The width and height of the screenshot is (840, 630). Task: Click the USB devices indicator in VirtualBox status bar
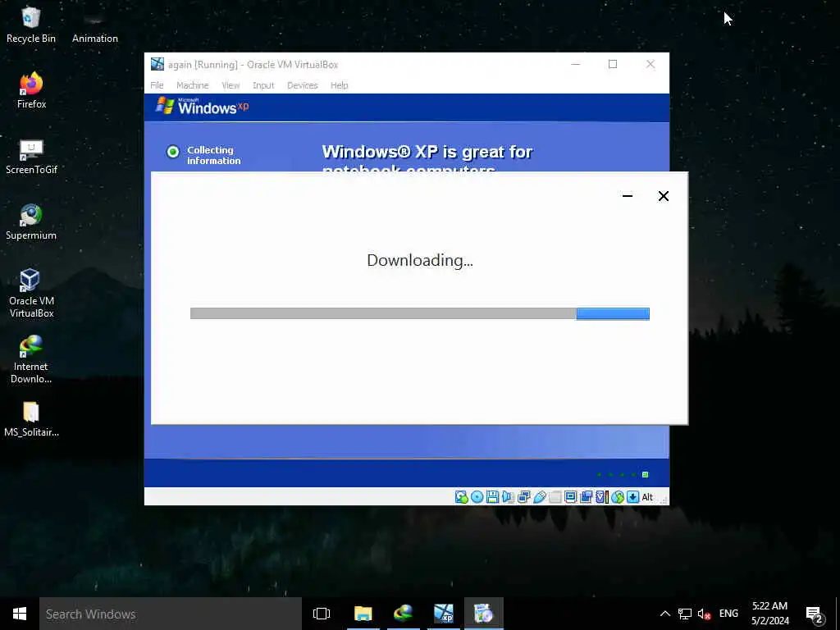point(540,497)
